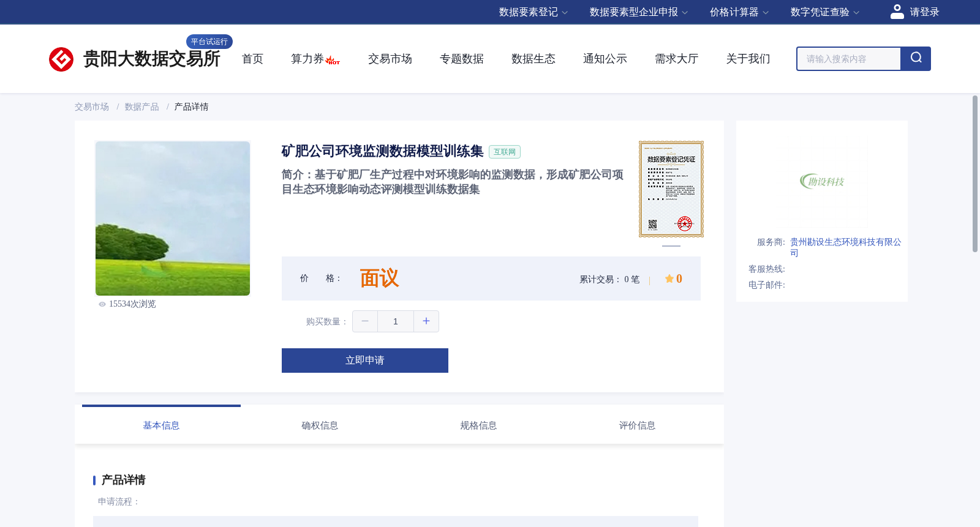This screenshot has width=980, height=527.
Task: Click the product title 矿肥公司环境监测数据模型训练集
Action: [382, 151]
